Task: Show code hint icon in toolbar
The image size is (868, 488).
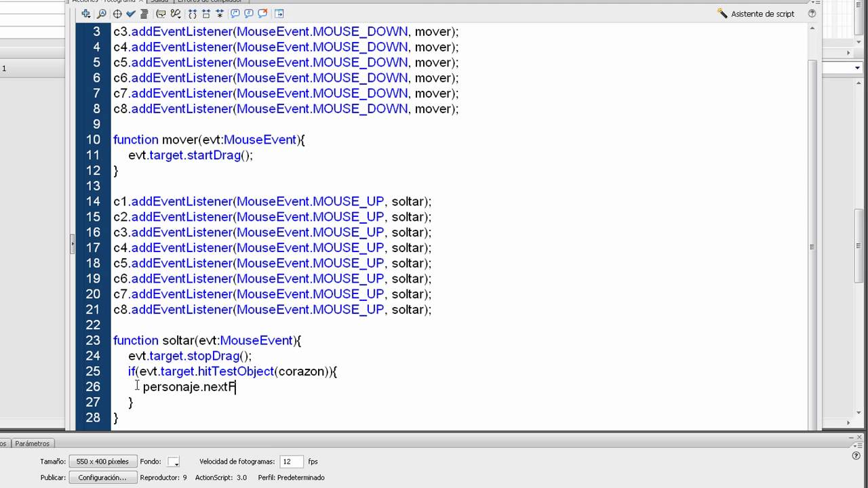Action: (161, 14)
